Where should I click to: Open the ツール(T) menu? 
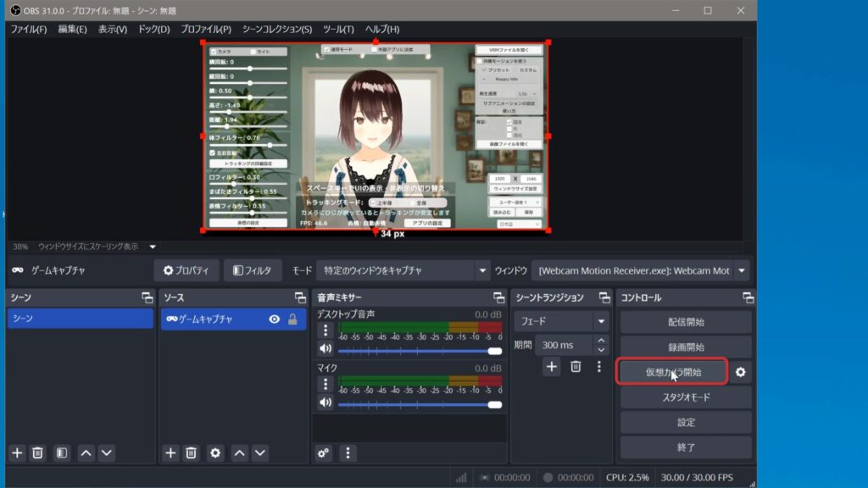[x=338, y=29]
